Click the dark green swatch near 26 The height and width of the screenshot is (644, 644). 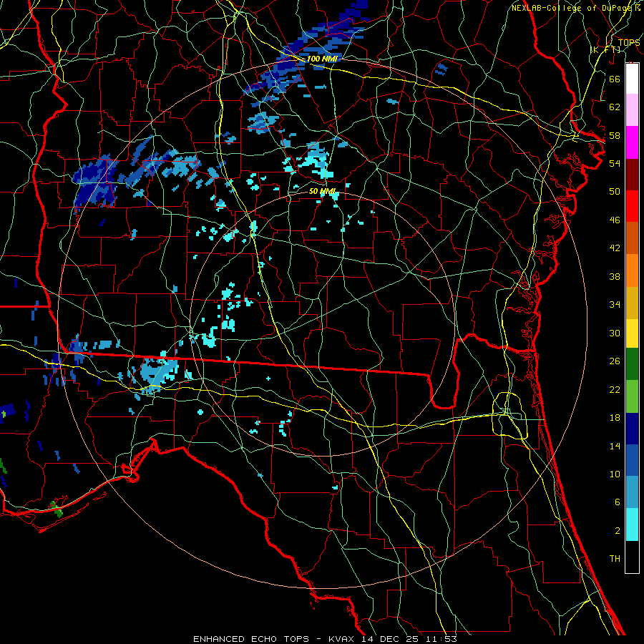[632, 364]
